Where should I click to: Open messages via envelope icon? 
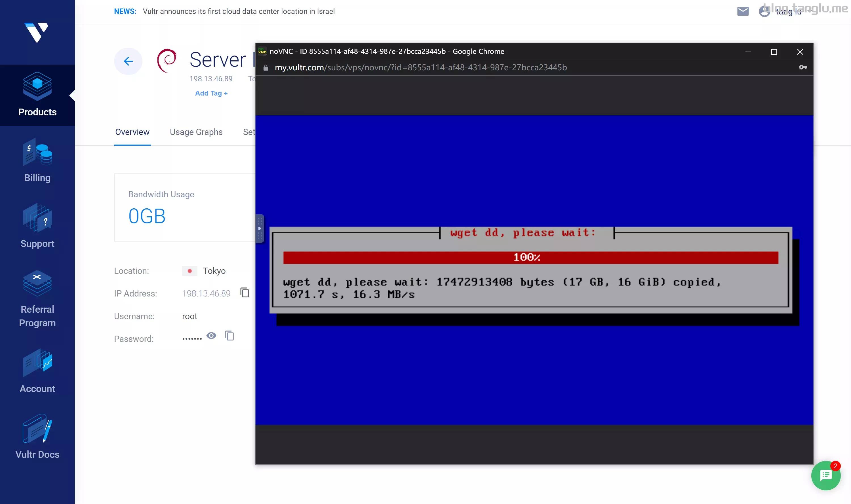click(743, 11)
